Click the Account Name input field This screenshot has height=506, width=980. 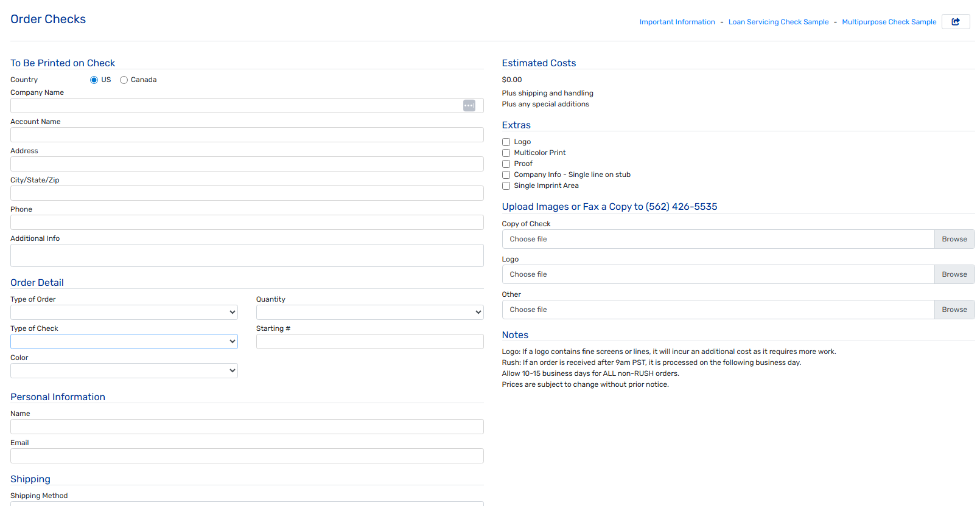pyautogui.click(x=247, y=135)
